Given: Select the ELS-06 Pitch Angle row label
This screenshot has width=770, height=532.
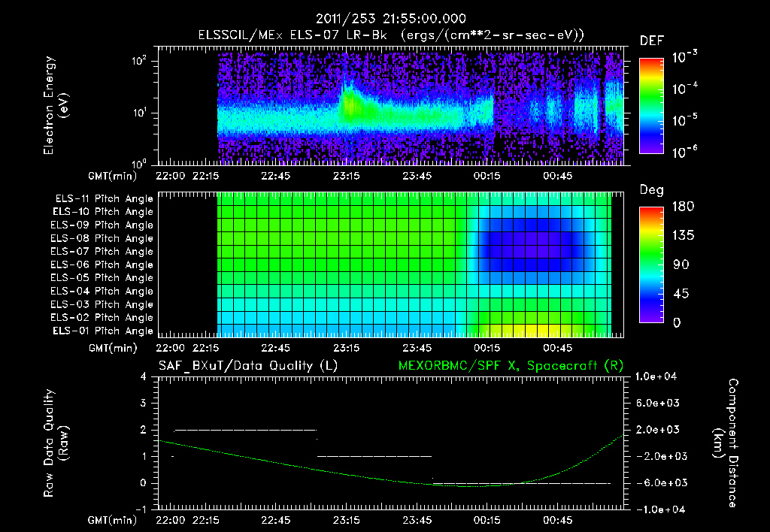Looking at the screenshot, I should click(x=102, y=264).
